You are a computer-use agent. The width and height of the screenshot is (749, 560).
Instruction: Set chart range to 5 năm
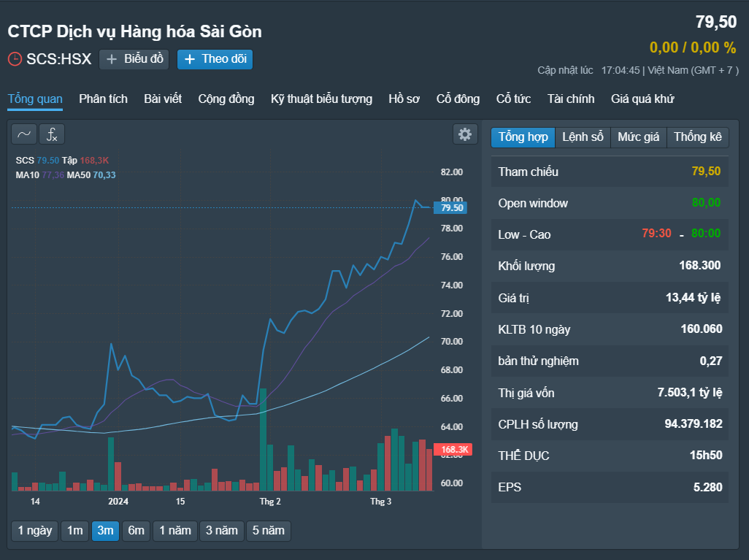(x=269, y=531)
